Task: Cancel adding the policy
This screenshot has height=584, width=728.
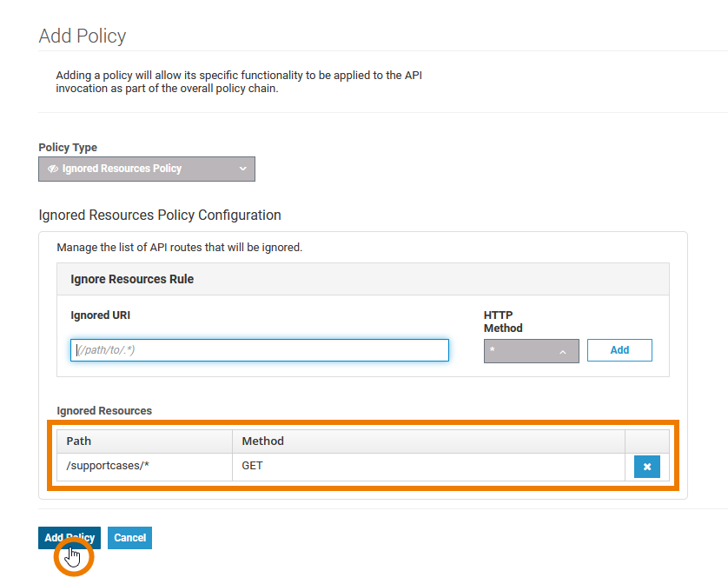Action: (129, 538)
